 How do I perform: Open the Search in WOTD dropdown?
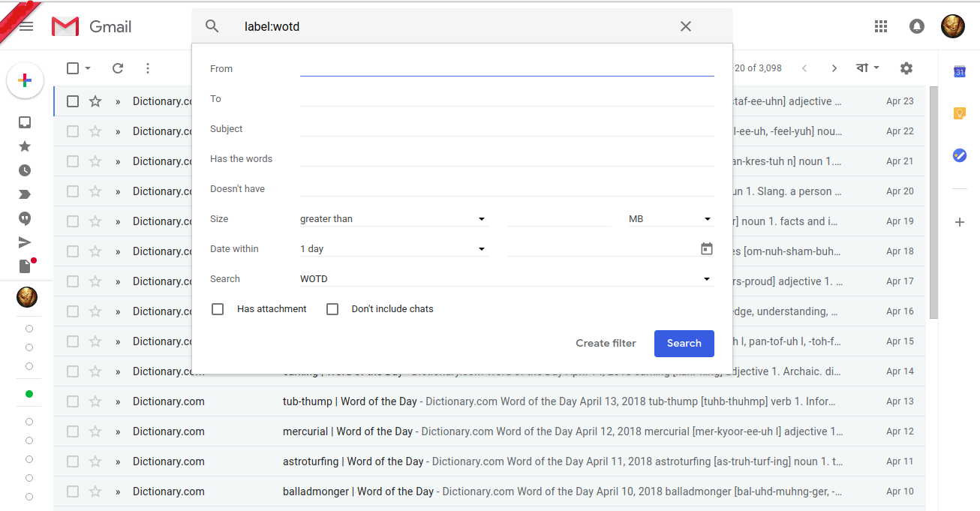(507, 279)
